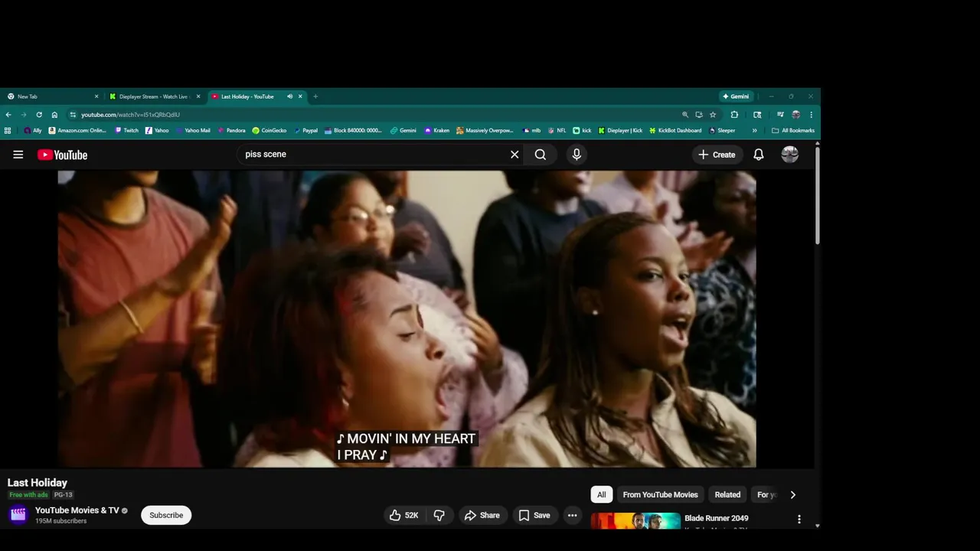Open the NFL bookmark
Viewport: 980px width, 551px height.
tap(557, 131)
